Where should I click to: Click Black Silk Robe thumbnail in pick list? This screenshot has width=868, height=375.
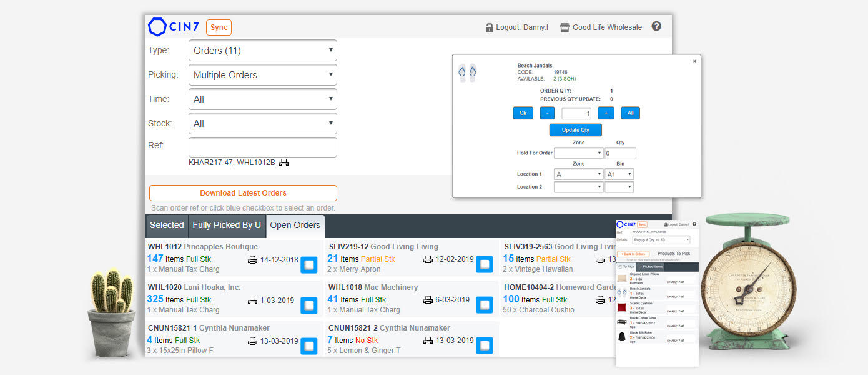click(x=622, y=336)
